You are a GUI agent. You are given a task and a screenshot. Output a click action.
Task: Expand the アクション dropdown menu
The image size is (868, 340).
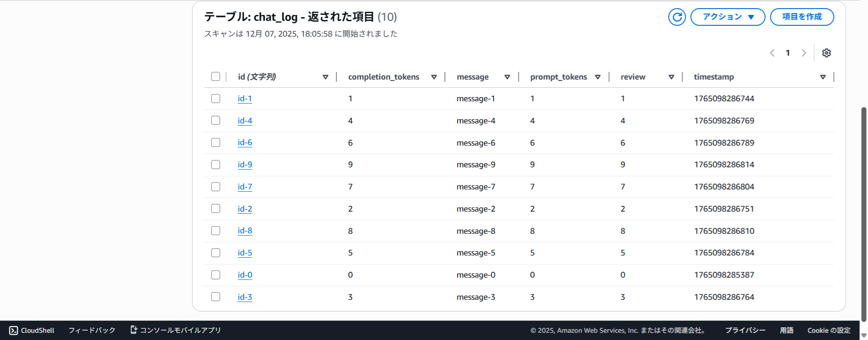(727, 17)
